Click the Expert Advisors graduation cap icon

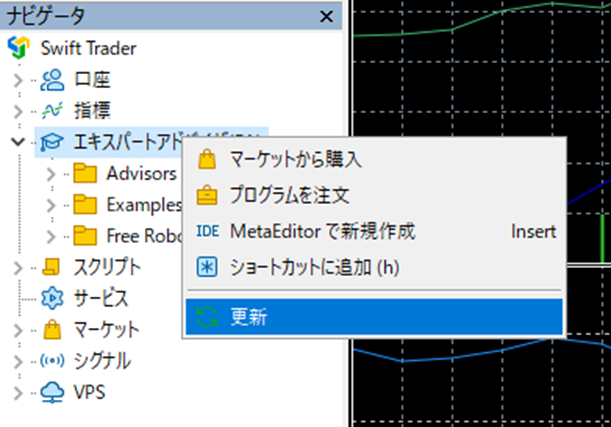coord(47,142)
